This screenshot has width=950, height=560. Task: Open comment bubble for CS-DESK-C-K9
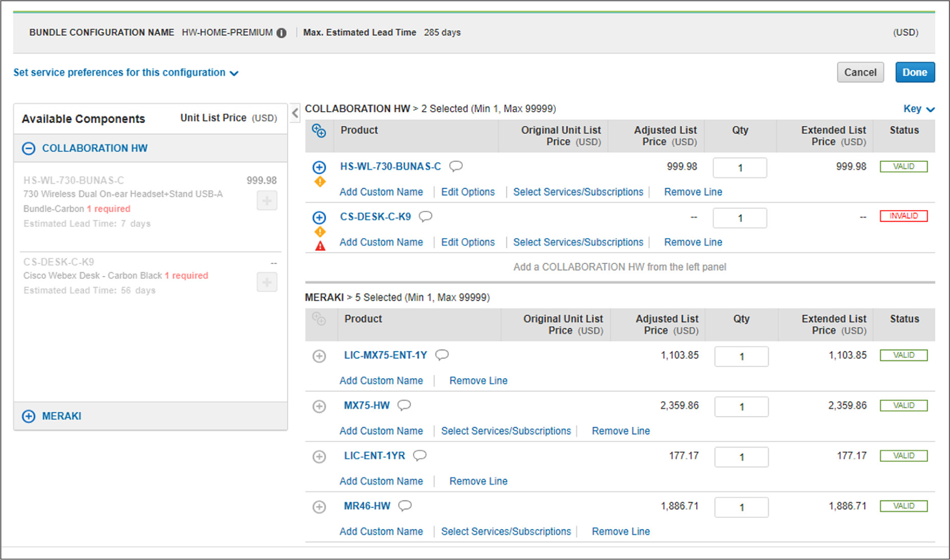click(425, 216)
